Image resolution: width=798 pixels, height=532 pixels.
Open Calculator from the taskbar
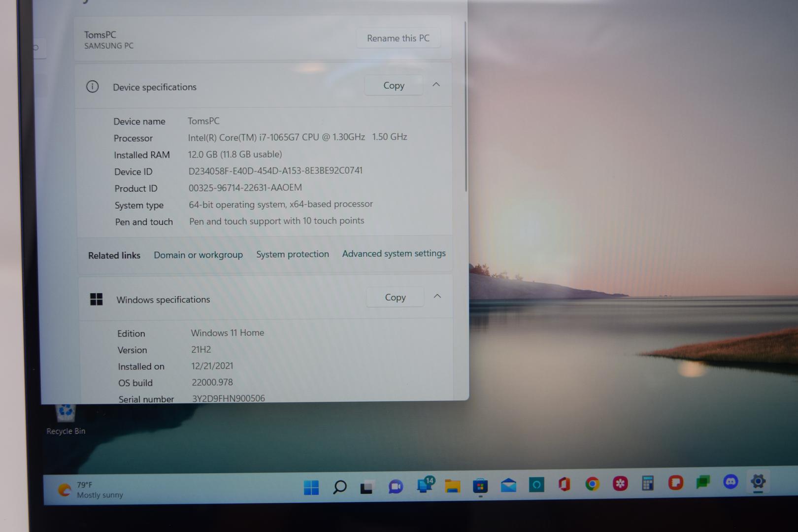tap(648, 483)
